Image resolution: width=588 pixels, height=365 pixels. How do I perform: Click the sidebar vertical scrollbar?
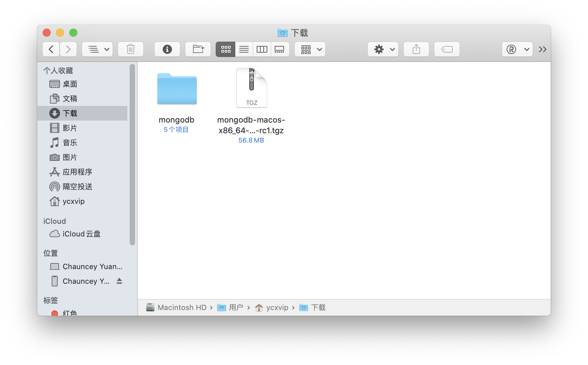132,155
